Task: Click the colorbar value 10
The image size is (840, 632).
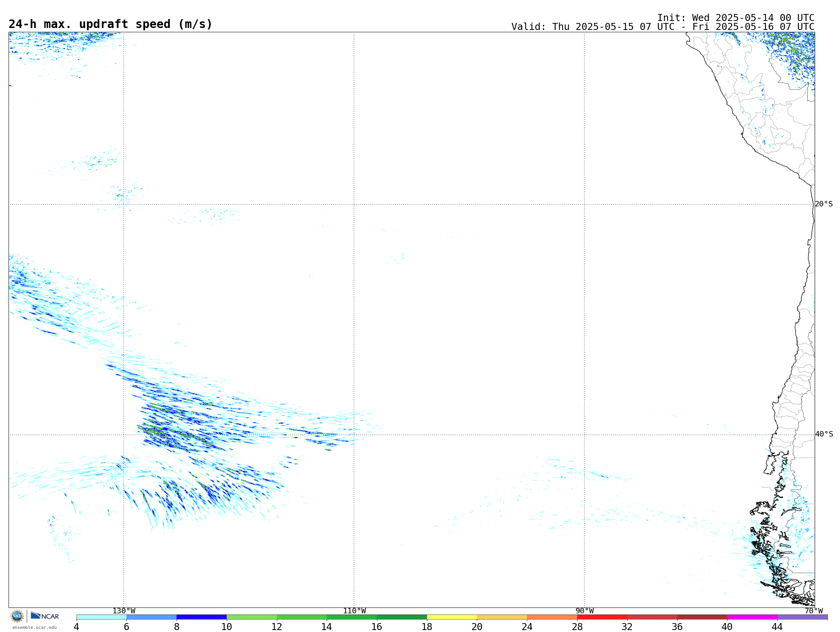Action: coord(227,627)
